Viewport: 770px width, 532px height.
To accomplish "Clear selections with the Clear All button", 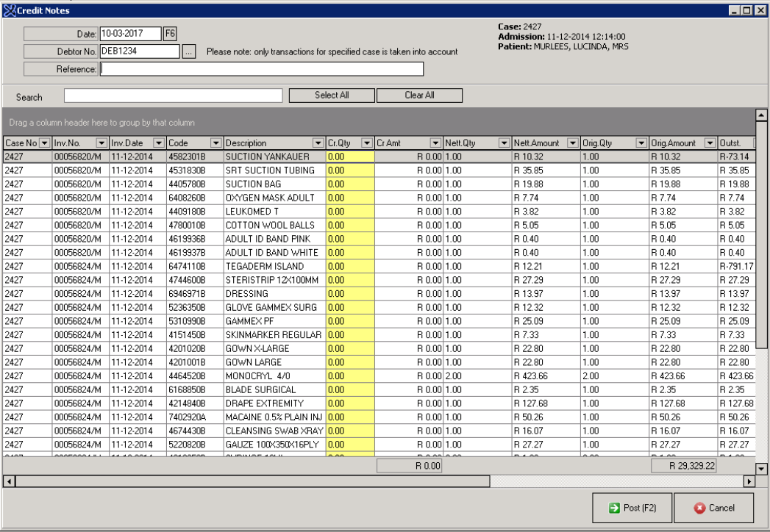I will (419, 95).
